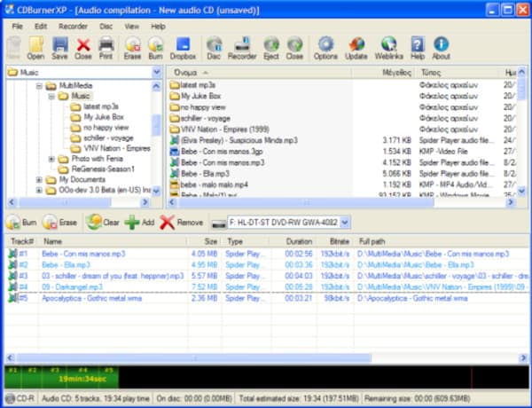Open the Music folder dropdown
The height and width of the screenshot is (408, 532).
(x=156, y=72)
